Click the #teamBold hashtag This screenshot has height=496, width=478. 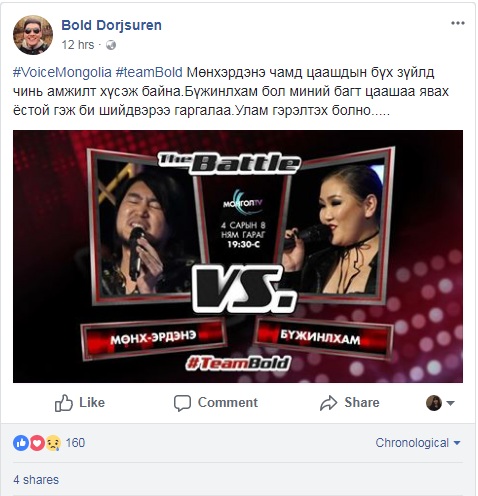[149, 72]
